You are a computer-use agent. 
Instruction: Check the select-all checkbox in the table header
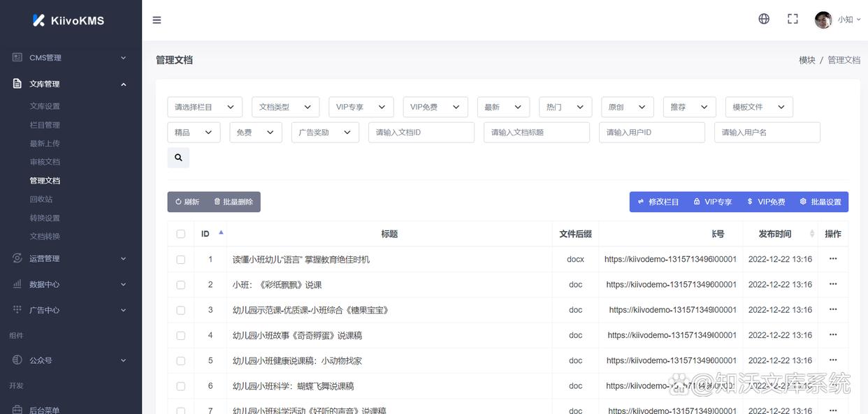coord(180,234)
